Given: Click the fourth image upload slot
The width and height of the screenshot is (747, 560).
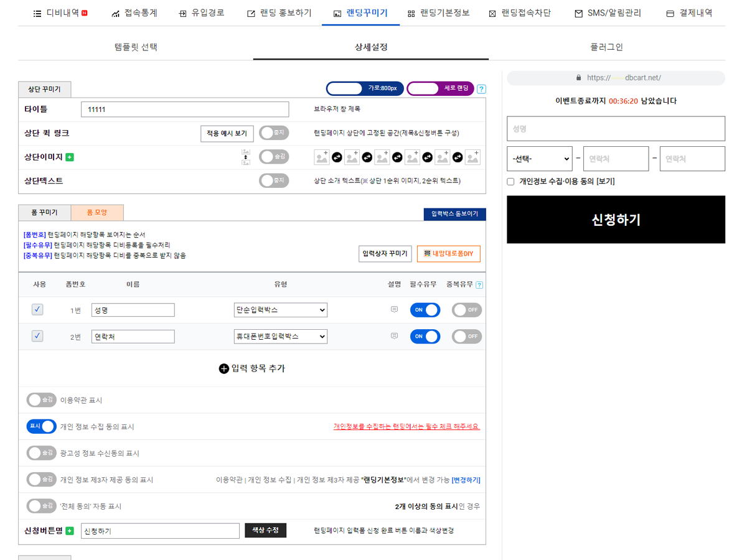Looking at the screenshot, I should [412, 157].
